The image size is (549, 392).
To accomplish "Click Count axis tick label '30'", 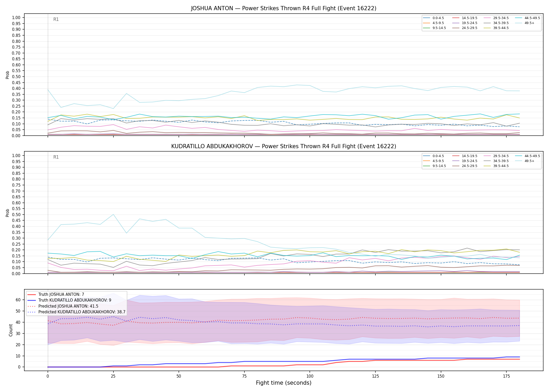I will [18, 334].
